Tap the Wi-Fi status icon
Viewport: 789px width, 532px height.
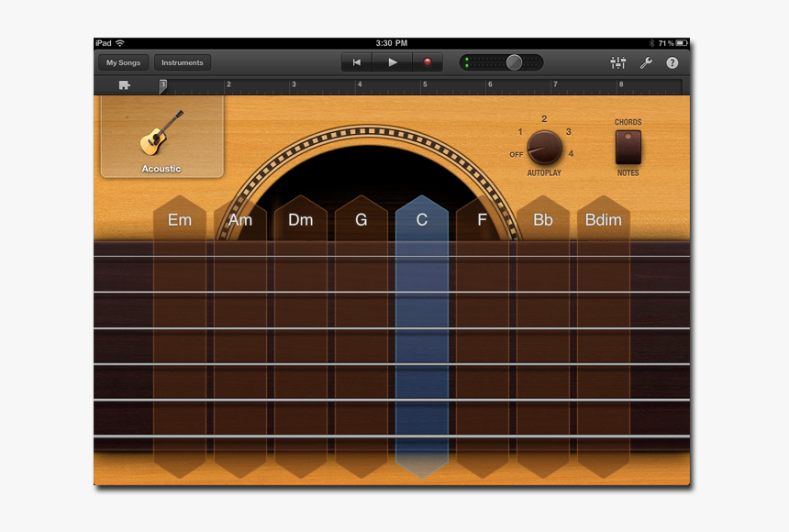click(120, 43)
